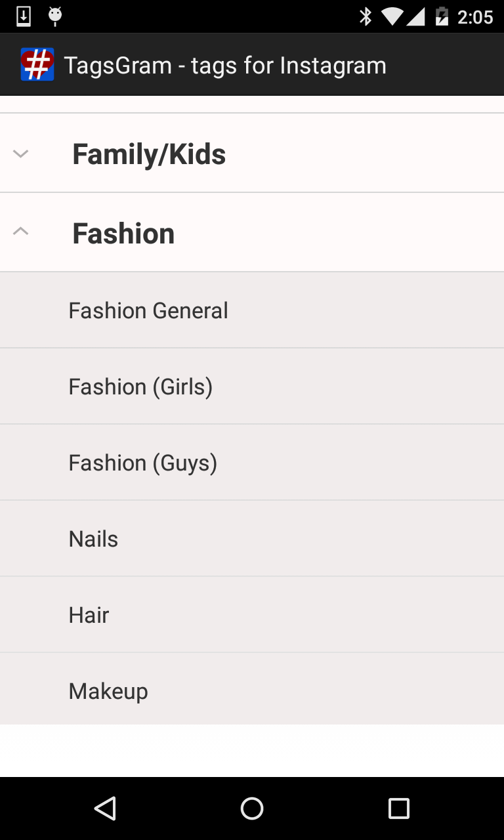The height and width of the screenshot is (840, 504).
Task: Expand the Family/Kids chevron arrow
Action: pos(21,154)
